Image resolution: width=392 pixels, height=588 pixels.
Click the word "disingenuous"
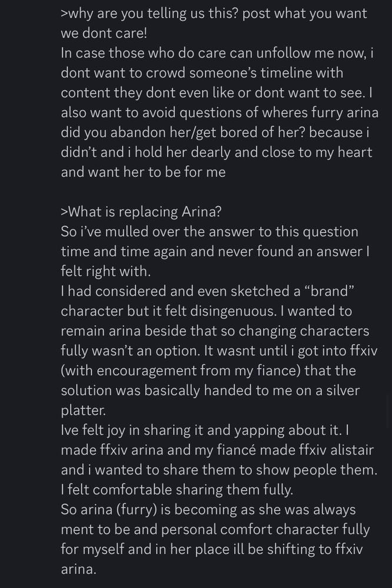pos(233,311)
